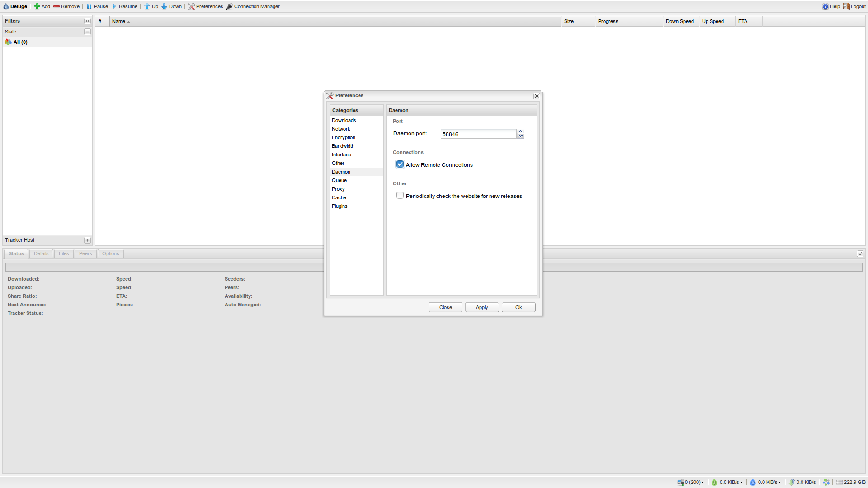Move the torrent Up in the queue
This screenshot has width=868, height=488.
pyautogui.click(x=147, y=6)
